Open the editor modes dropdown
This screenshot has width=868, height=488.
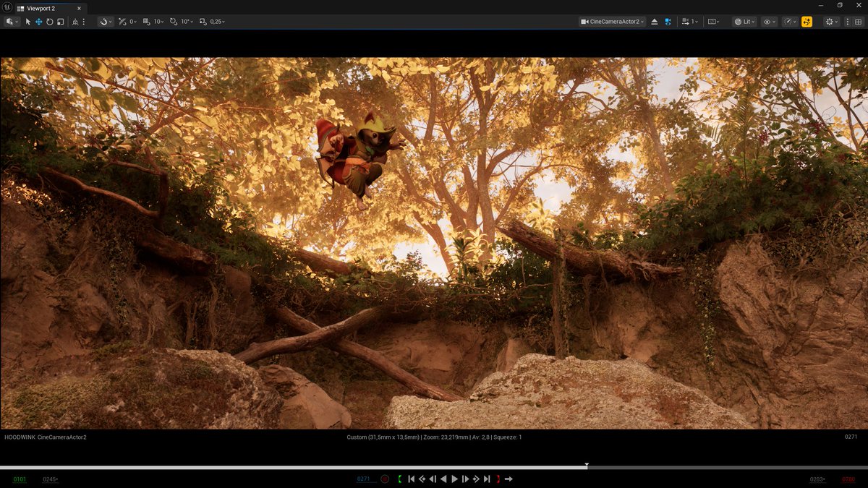(11, 22)
